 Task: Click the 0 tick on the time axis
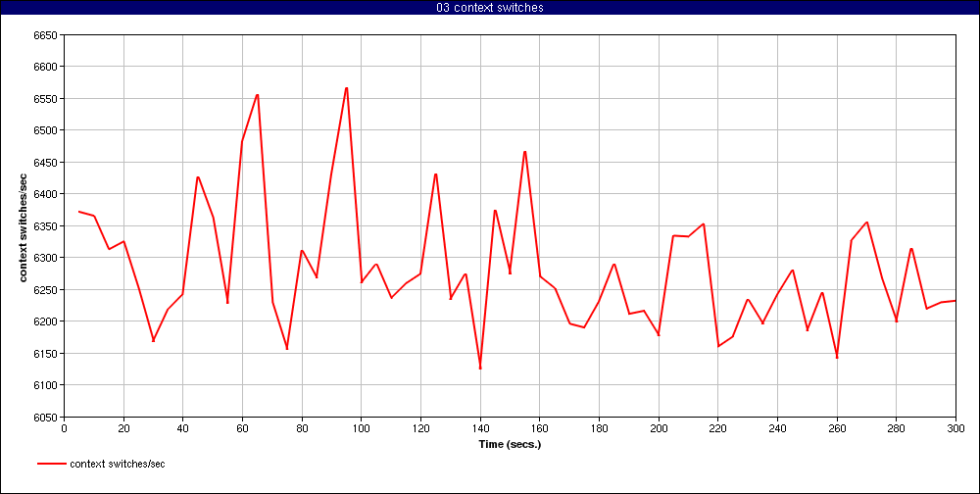tap(64, 428)
